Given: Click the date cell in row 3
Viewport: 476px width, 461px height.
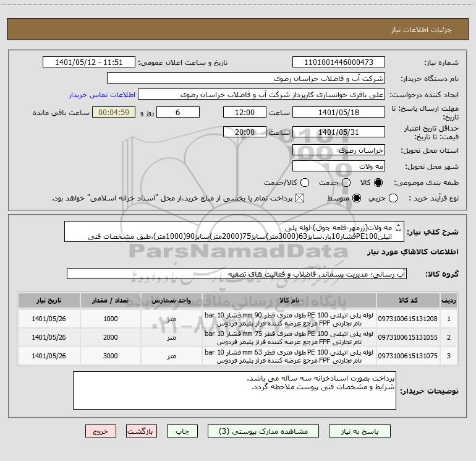Looking at the screenshot, I should 49,356.
